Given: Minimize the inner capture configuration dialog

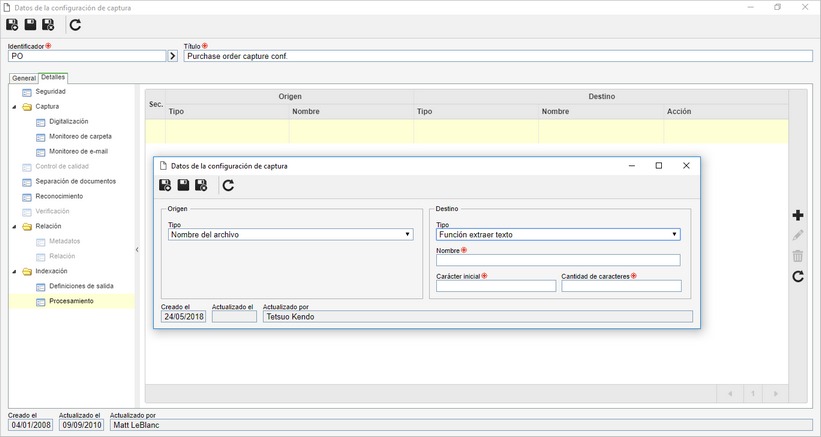Looking at the screenshot, I should click(631, 165).
